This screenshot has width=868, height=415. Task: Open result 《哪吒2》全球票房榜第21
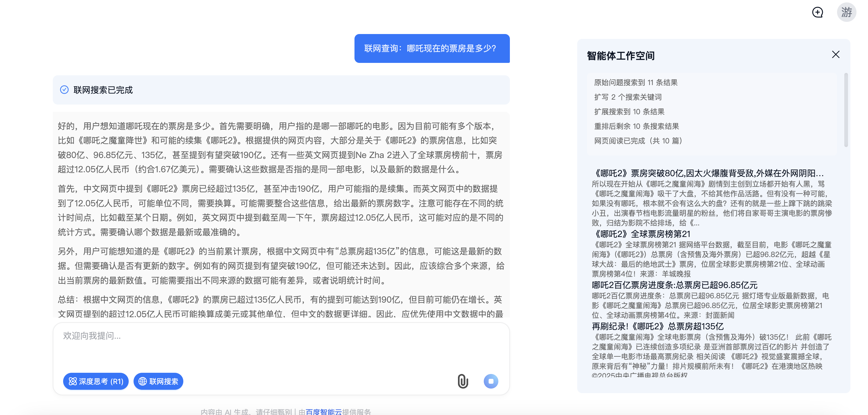(x=641, y=234)
